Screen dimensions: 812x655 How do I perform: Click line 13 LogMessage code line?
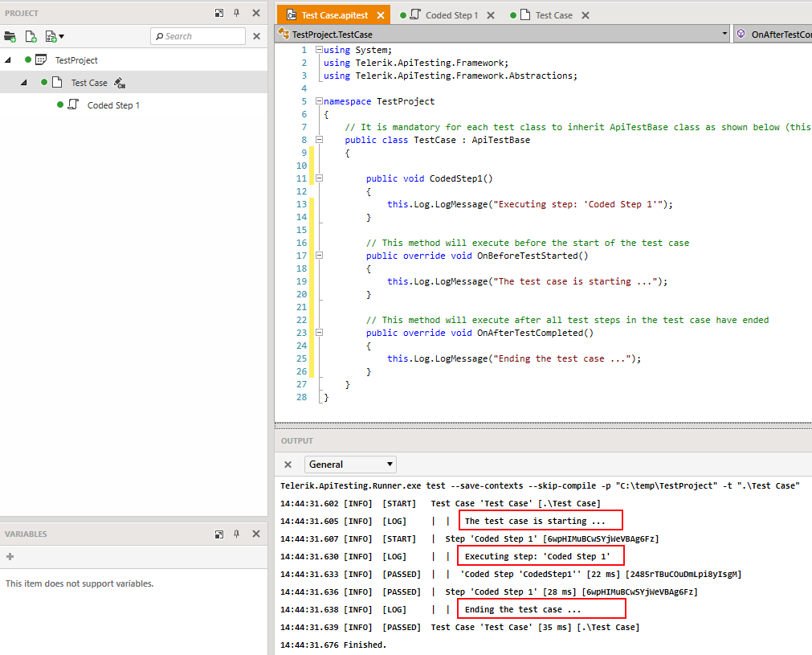(530, 204)
